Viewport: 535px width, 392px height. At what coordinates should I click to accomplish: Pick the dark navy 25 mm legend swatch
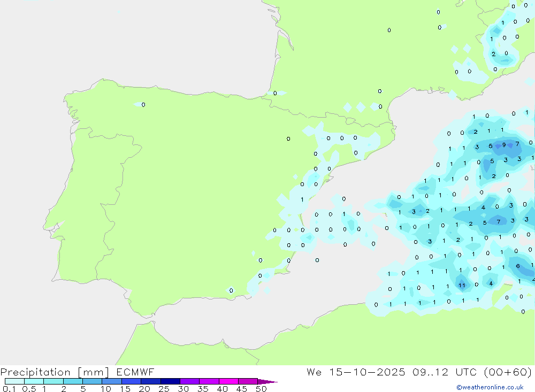click(x=170, y=381)
